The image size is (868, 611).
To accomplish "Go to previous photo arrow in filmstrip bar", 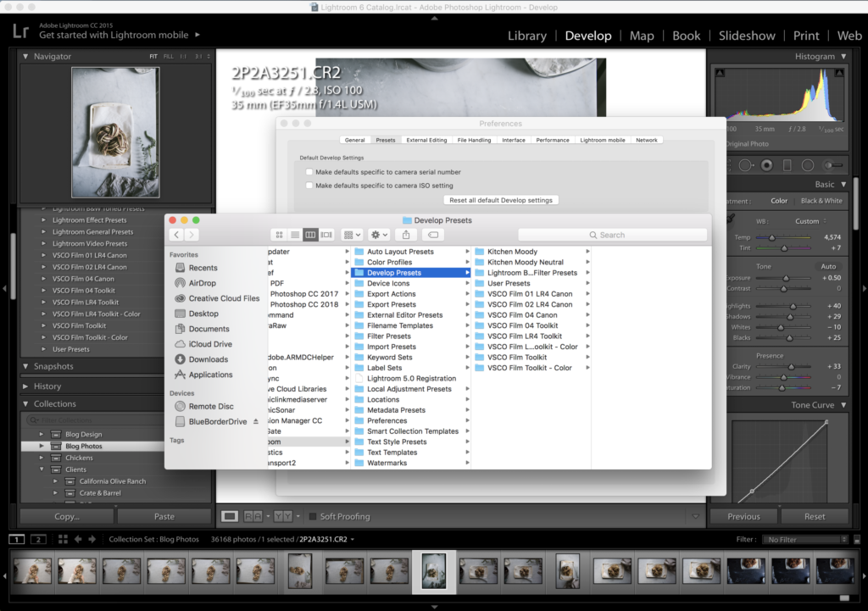I will (78, 539).
